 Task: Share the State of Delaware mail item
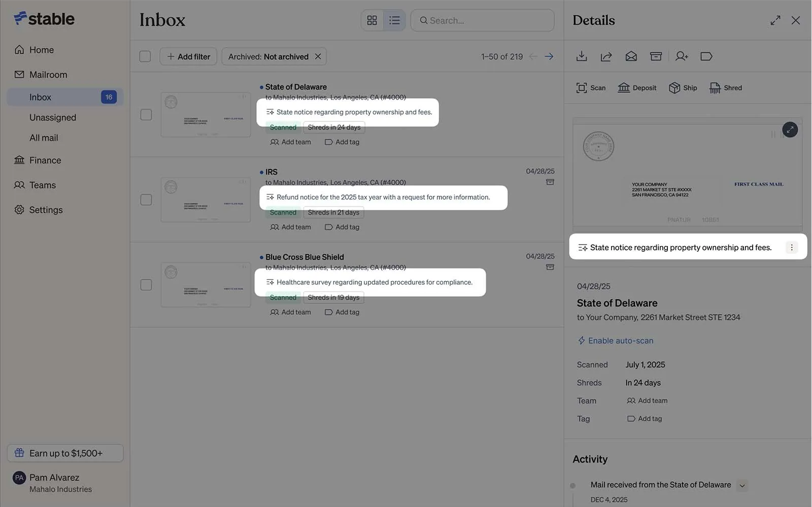tap(606, 56)
